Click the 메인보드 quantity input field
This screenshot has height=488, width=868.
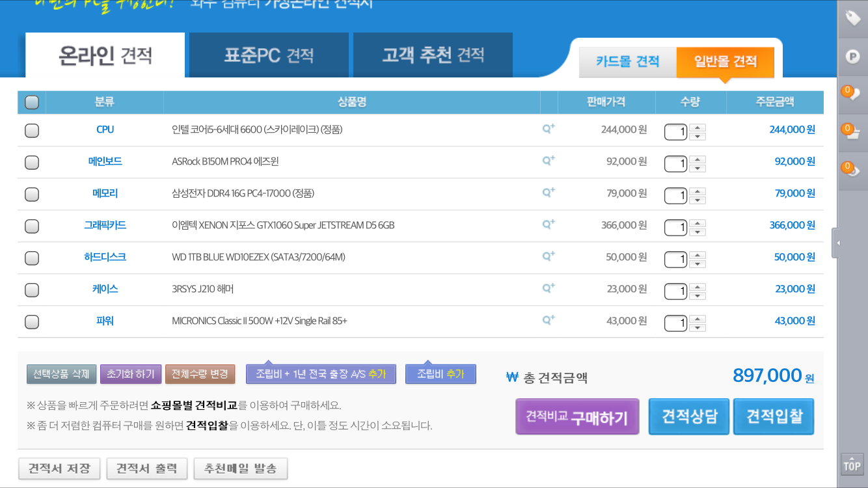675,164
